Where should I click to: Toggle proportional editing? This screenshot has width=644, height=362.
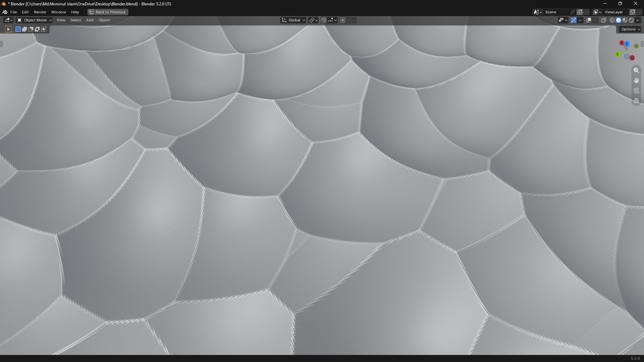343,20
